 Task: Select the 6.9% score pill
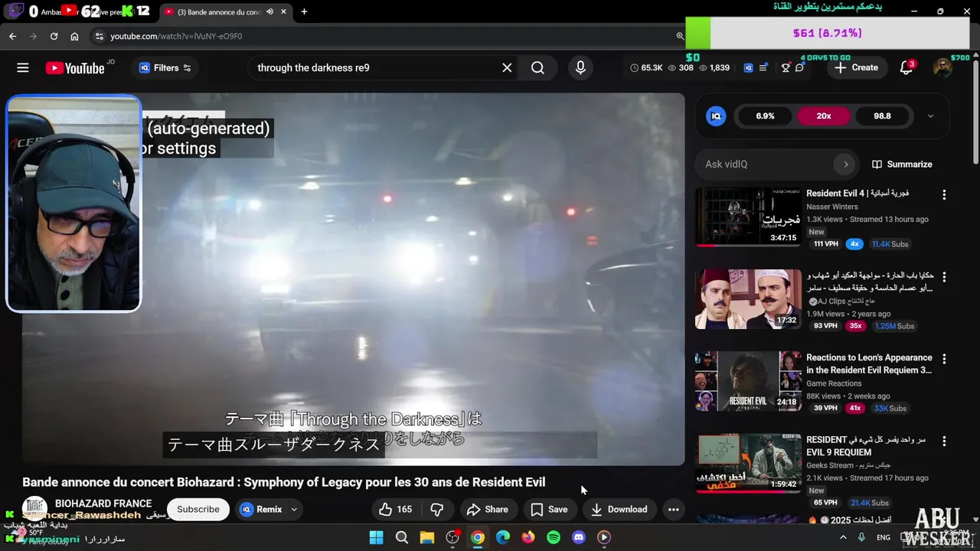click(x=765, y=116)
